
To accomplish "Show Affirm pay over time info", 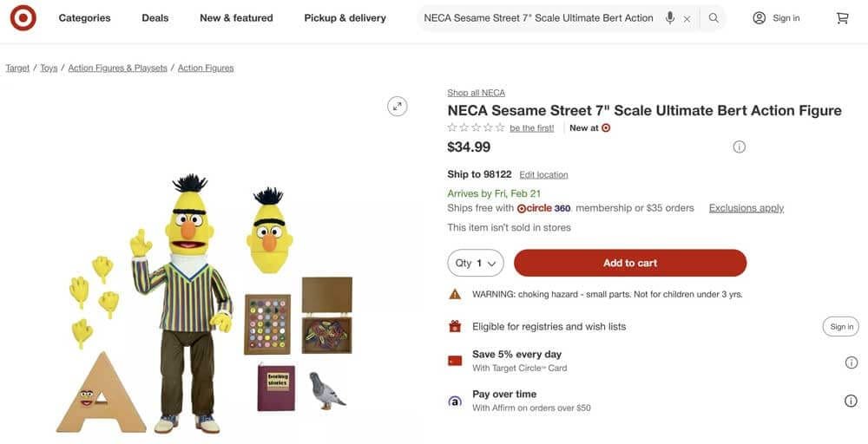I will (851, 401).
